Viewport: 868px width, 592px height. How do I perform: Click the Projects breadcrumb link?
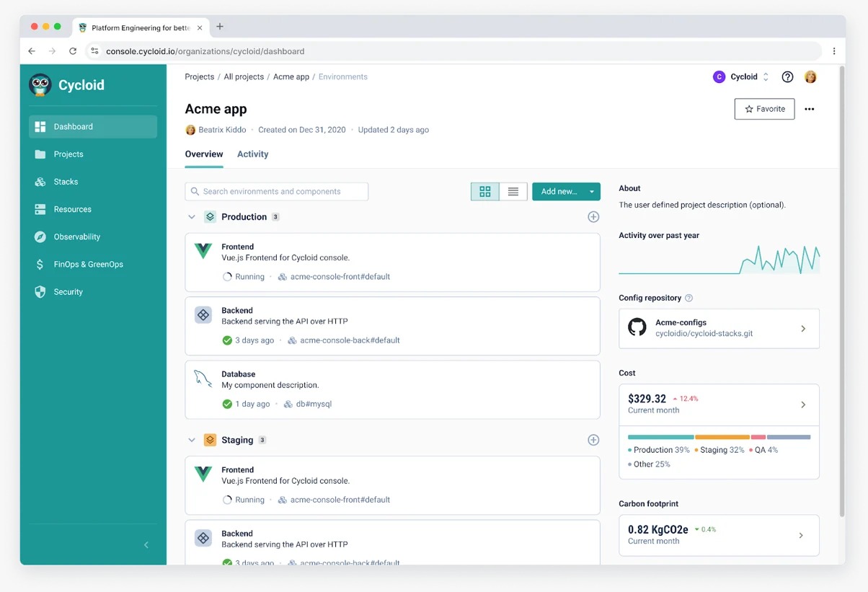pyautogui.click(x=200, y=76)
